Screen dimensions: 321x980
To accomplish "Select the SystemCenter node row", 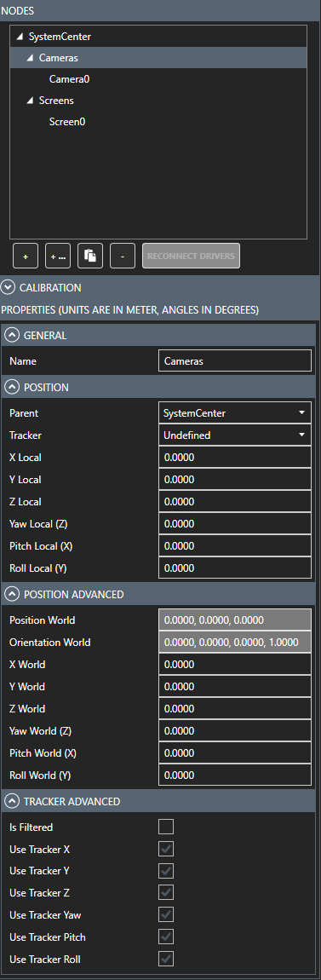I will tap(158, 37).
